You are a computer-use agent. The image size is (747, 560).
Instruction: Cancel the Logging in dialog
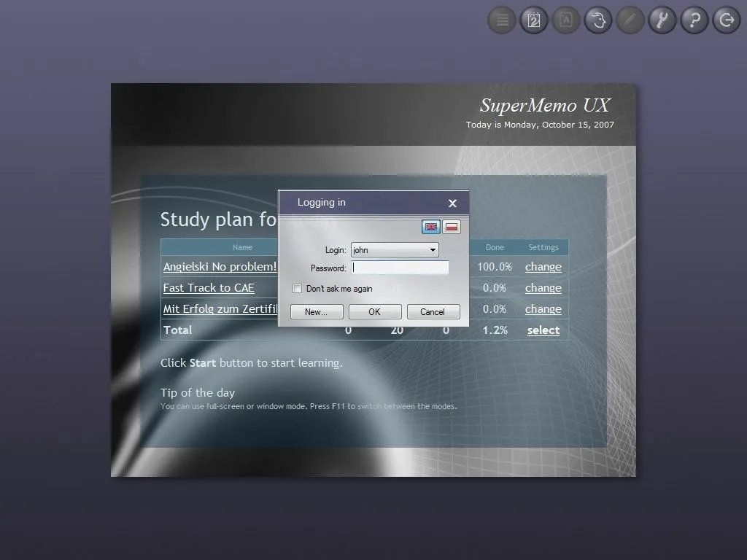433,311
